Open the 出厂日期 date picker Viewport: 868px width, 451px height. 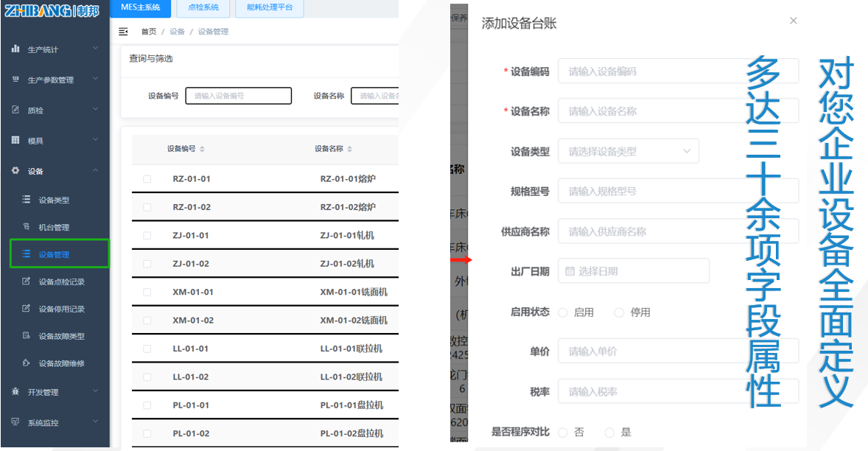click(x=634, y=270)
